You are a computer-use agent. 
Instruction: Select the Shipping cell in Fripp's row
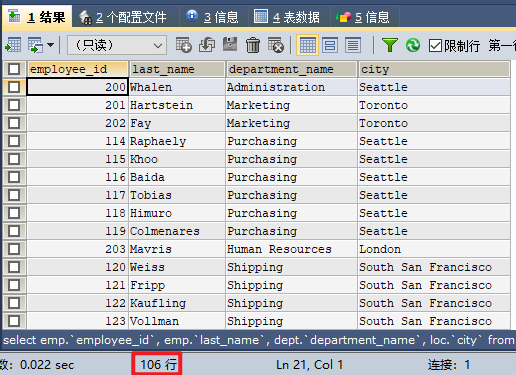291,285
